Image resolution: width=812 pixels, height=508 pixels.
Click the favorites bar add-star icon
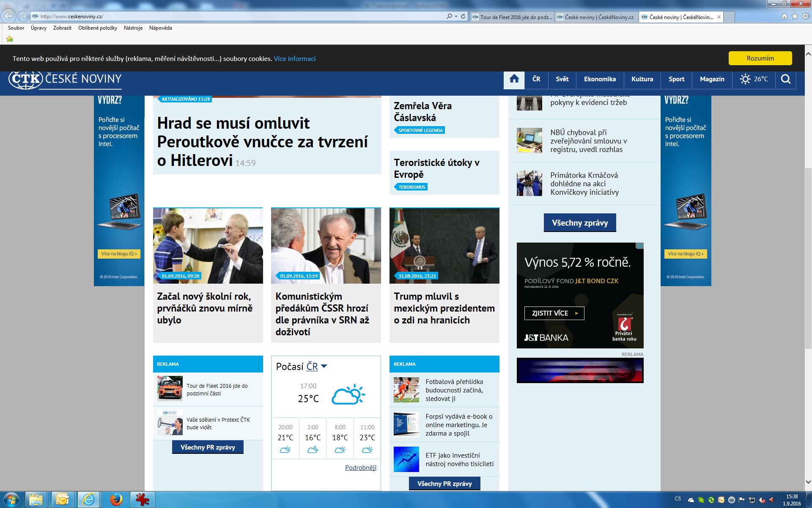click(x=10, y=39)
